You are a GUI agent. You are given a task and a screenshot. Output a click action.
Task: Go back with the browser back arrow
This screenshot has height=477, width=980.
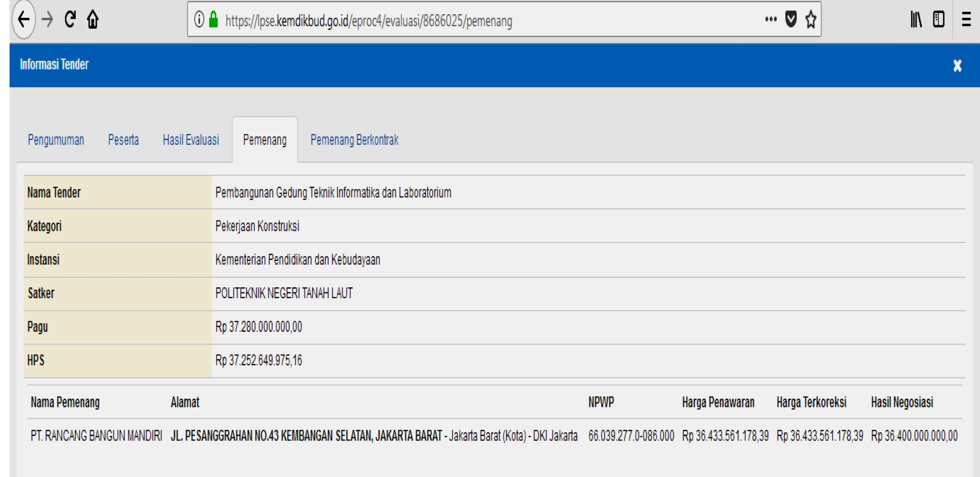pyautogui.click(x=24, y=19)
